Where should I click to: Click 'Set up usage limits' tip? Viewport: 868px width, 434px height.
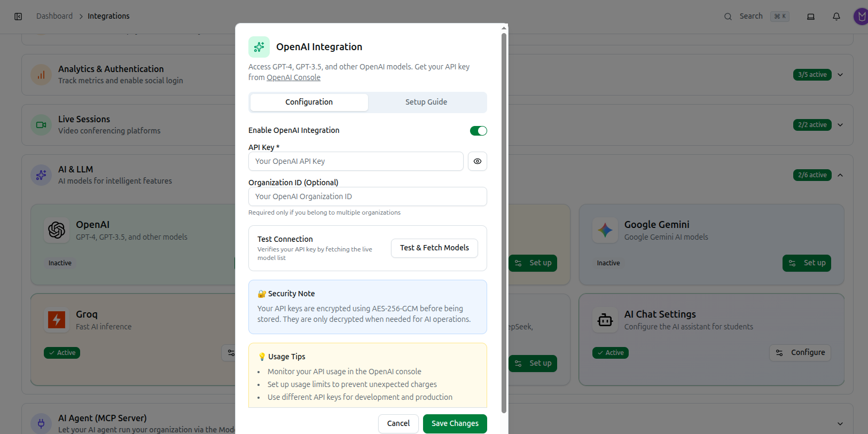[352, 384]
